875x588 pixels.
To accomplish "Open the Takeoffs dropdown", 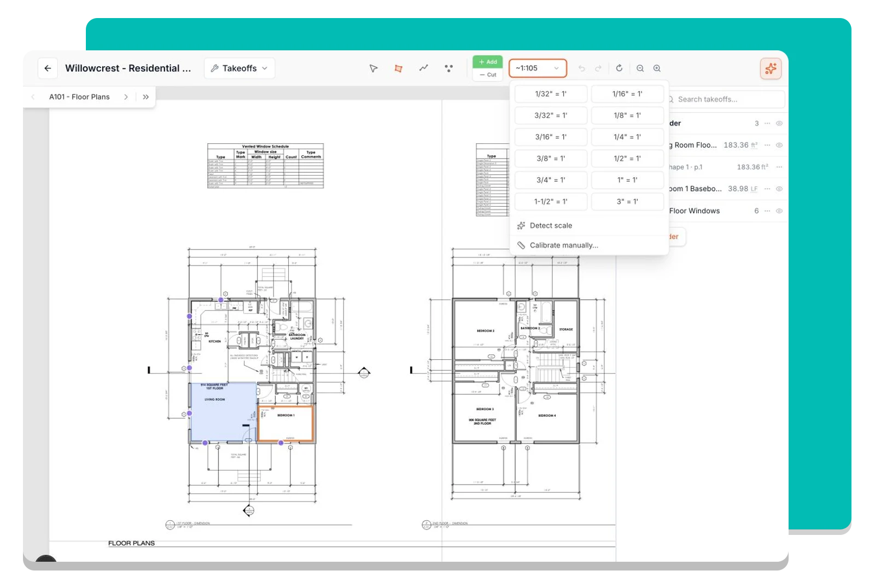I will pos(240,68).
